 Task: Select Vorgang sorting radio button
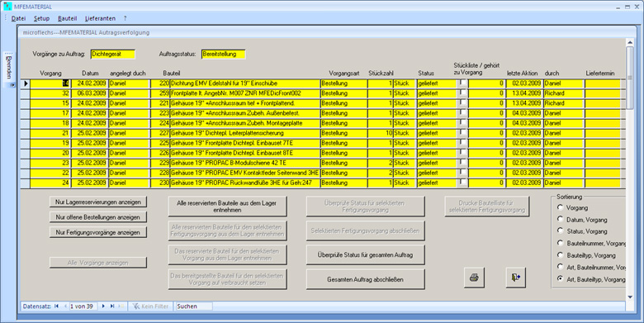[560, 207]
